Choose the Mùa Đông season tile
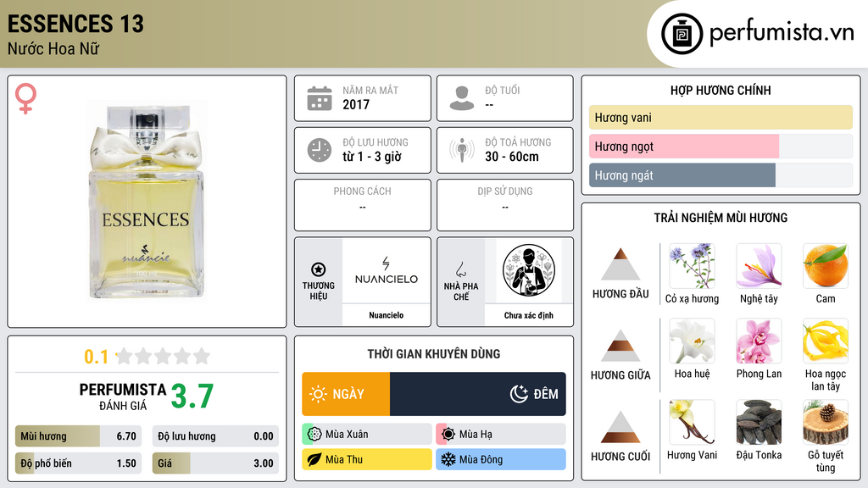 click(501, 460)
